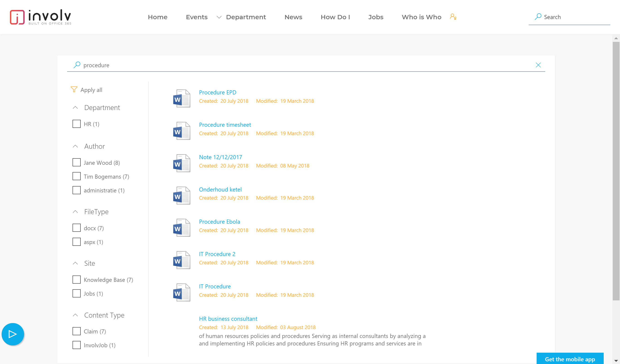
Task: Click Get the mobile app button
Action: (x=570, y=359)
